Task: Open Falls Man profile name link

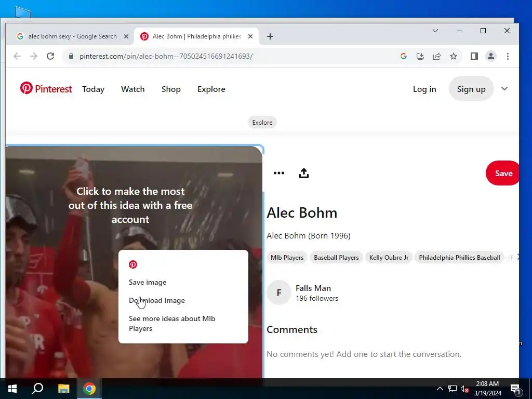Action: (313, 288)
